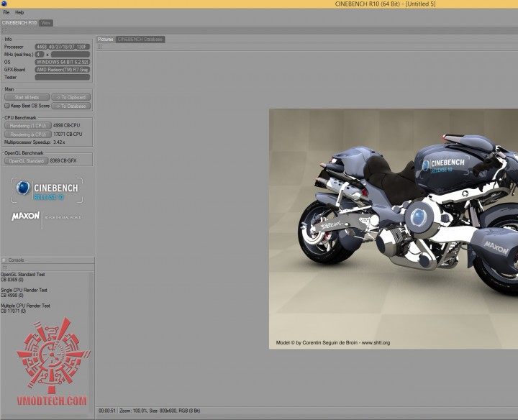Screen dimensions: 518x420
Task: Open the CINEBENCH Database tab
Action: 140,40
